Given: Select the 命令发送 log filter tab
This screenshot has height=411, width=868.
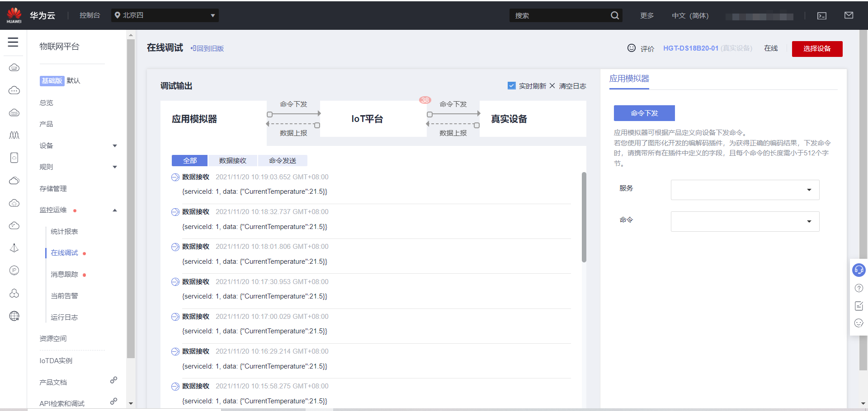Looking at the screenshot, I should point(283,160).
